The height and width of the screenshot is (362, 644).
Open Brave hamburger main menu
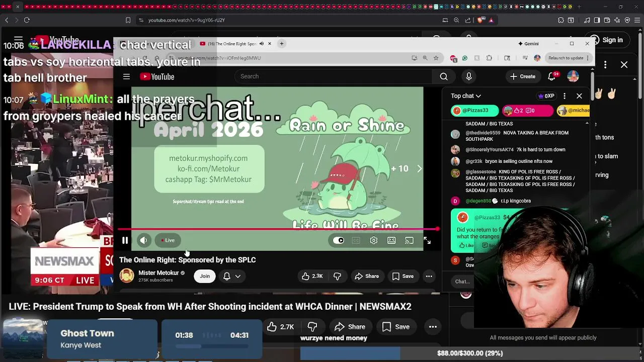coord(637,20)
